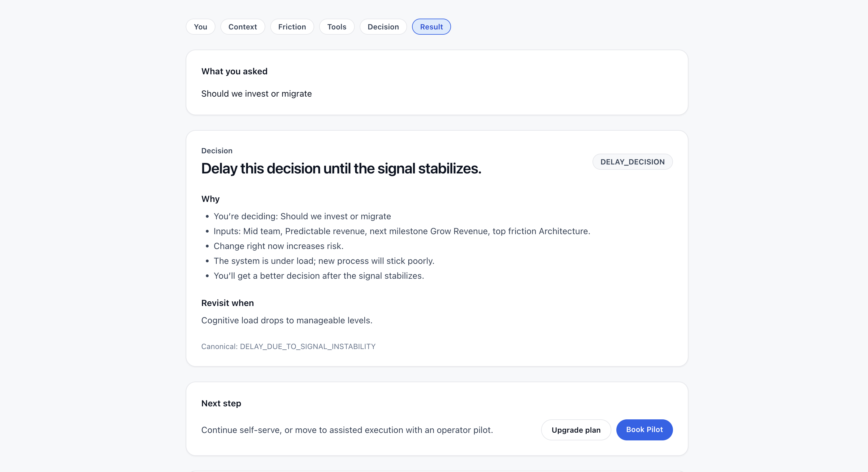The image size is (868, 472).
Task: Click the bullet about system under load
Action: coord(324,260)
